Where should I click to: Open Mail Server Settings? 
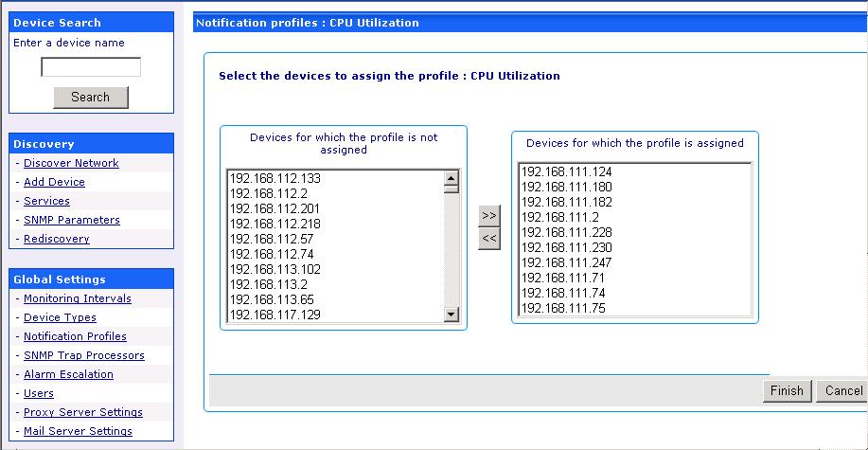pos(78,431)
